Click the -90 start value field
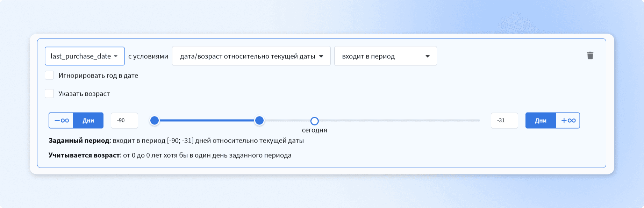Image resolution: width=644 pixels, height=208 pixels. [124, 120]
